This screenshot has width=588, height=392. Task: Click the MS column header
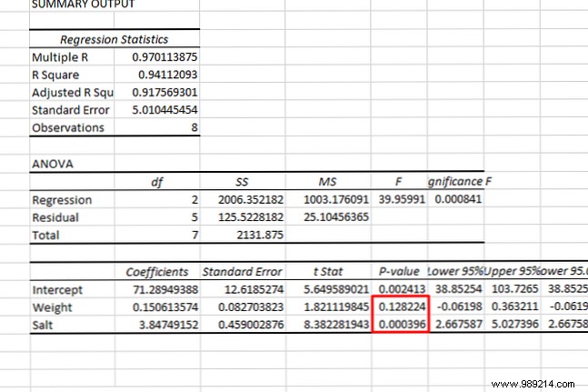tap(327, 182)
